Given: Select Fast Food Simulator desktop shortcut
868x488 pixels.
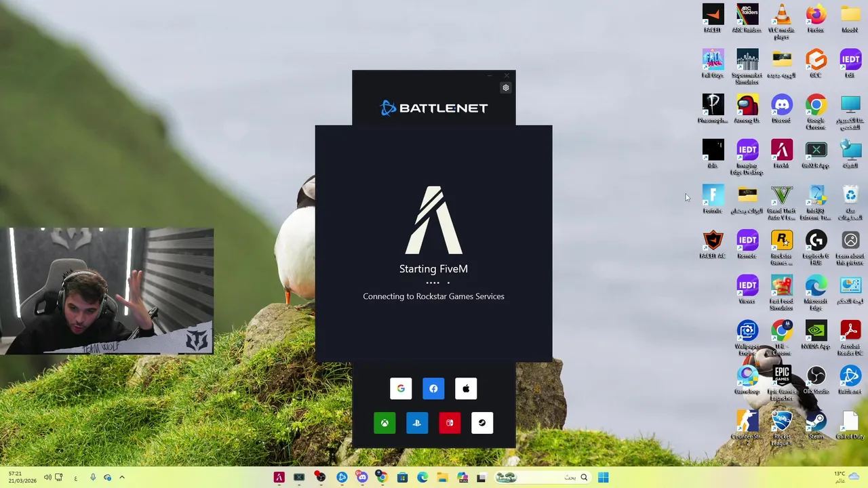Looking at the screenshot, I should coord(782,293).
